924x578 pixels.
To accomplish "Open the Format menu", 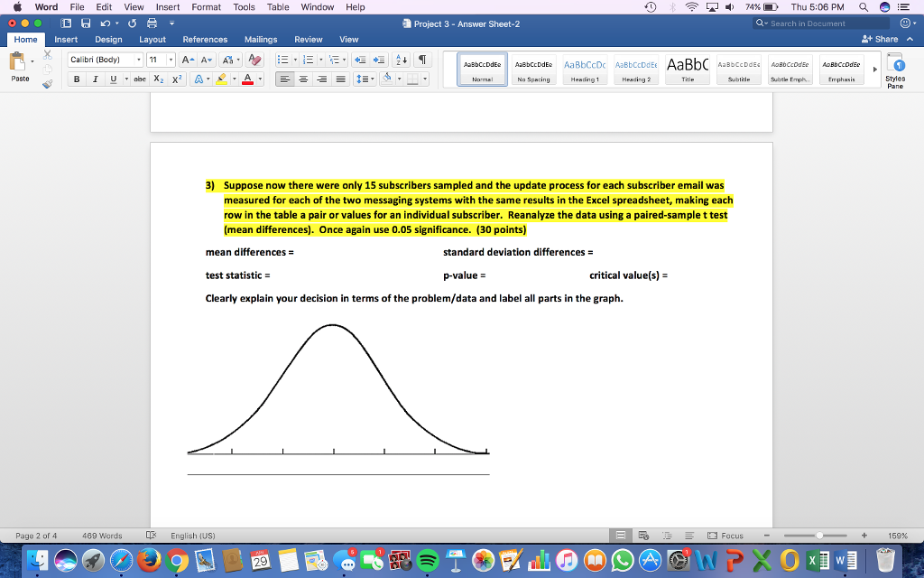I will (x=206, y=7).
